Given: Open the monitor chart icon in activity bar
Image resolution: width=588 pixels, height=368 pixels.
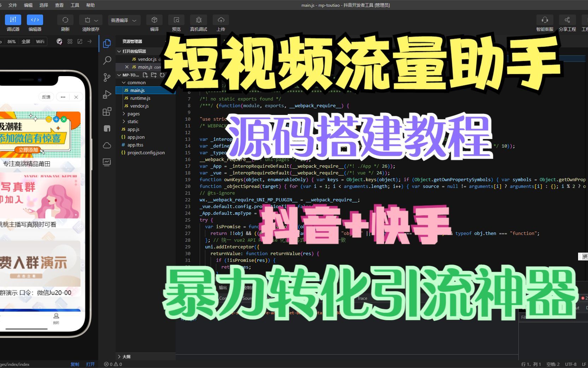Looking at the screenshot, I should (x=107, y=162).
